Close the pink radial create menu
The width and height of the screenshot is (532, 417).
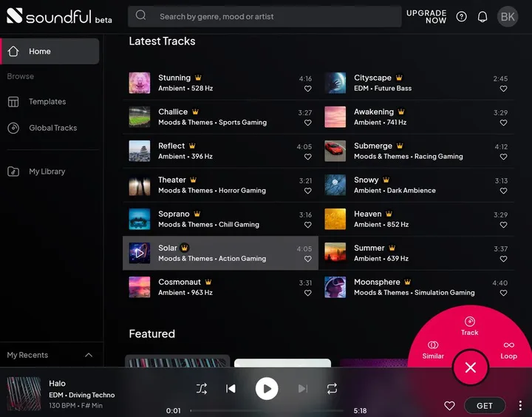pyautogui.click(x=470, y=367)
